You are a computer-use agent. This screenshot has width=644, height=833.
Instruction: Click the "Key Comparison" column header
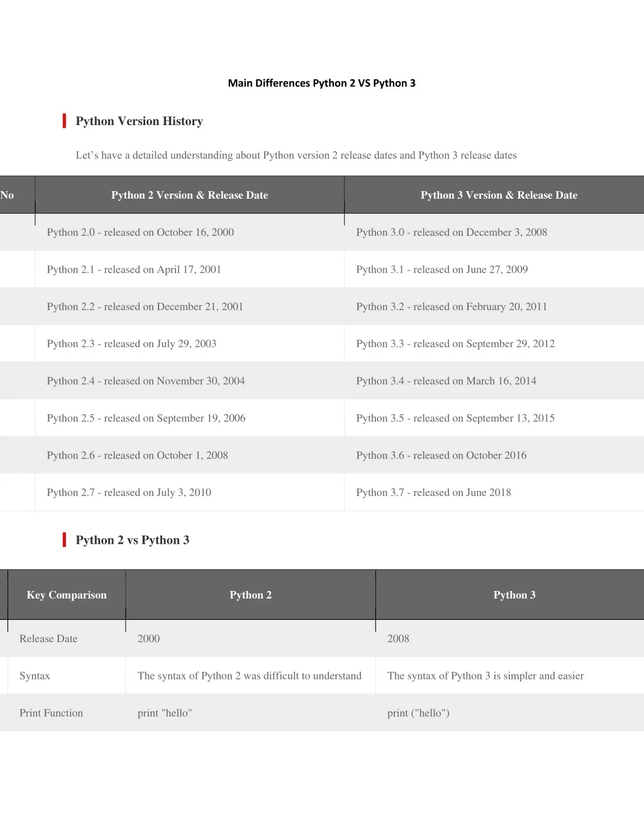[x=67, y=595]
